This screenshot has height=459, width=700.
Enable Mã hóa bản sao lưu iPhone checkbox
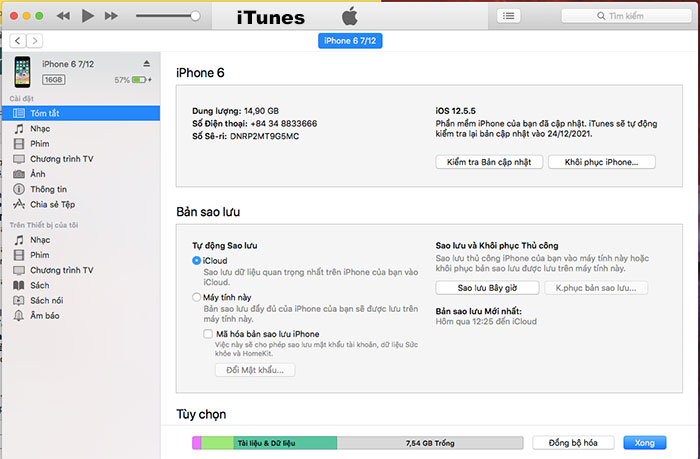click(208, 334)
